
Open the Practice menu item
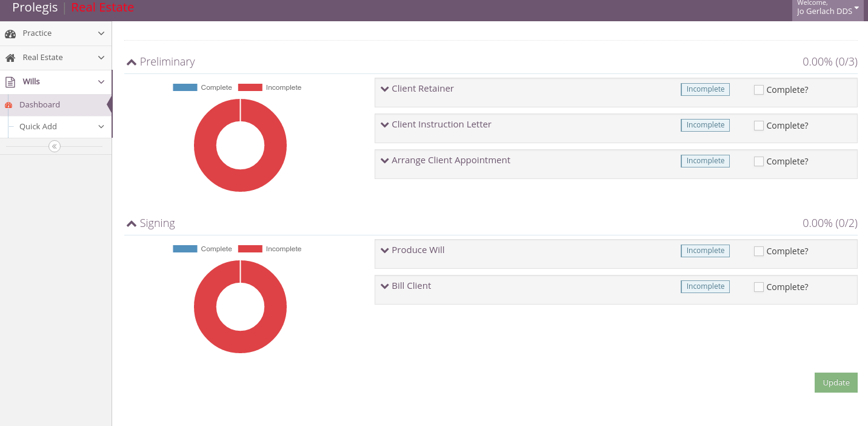click(x=56, y=33)
